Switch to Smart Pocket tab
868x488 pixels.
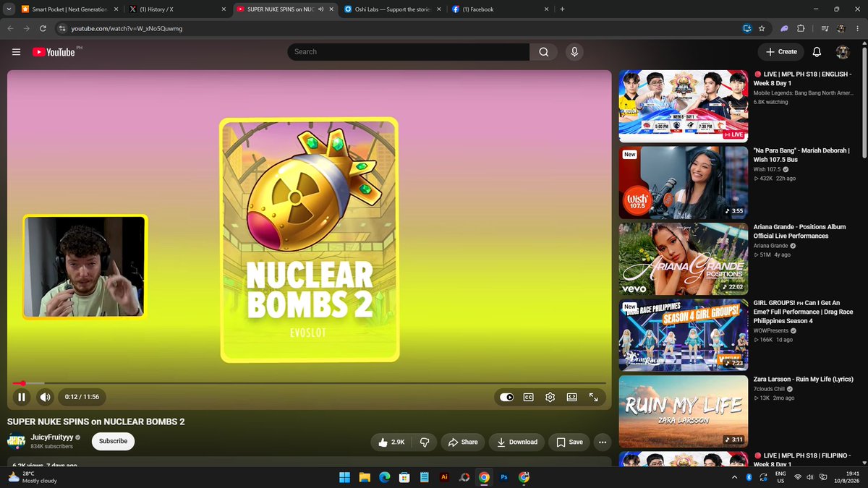(69, 9)
